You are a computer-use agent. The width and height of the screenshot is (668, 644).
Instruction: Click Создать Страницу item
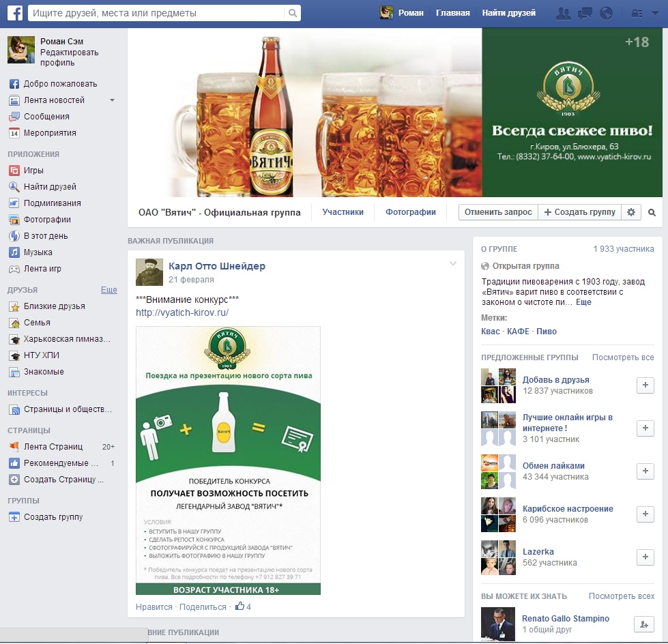(56, 480)
